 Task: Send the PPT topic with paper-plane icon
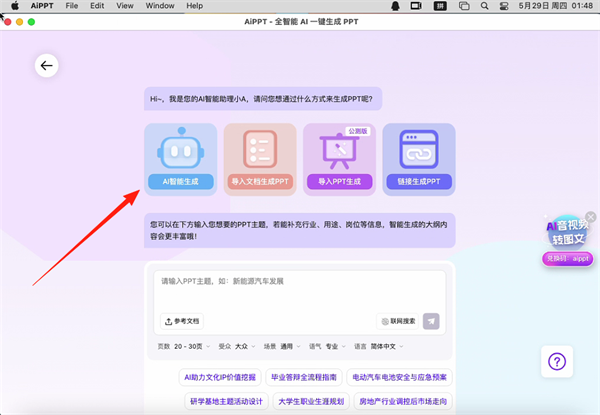point(431,321)
